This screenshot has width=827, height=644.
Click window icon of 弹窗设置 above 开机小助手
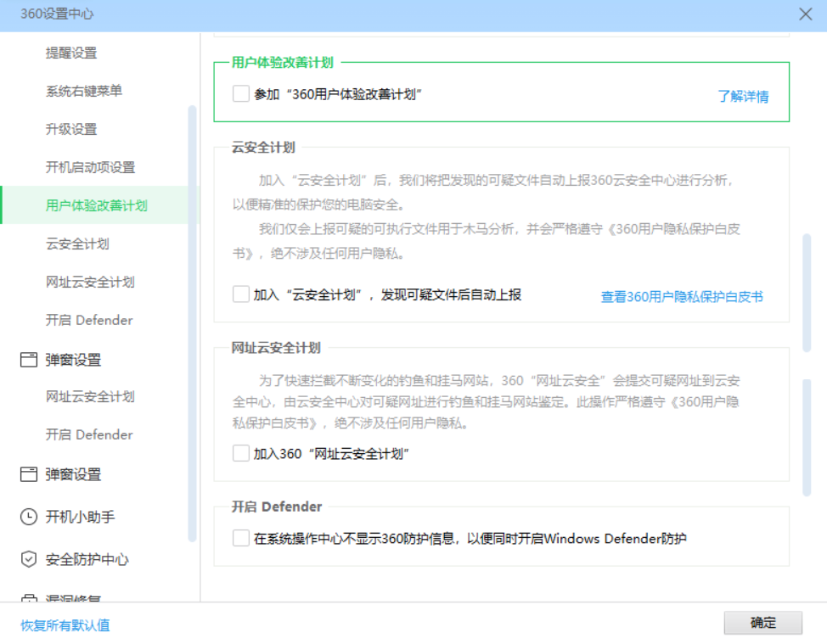click(x=29, y=474)
